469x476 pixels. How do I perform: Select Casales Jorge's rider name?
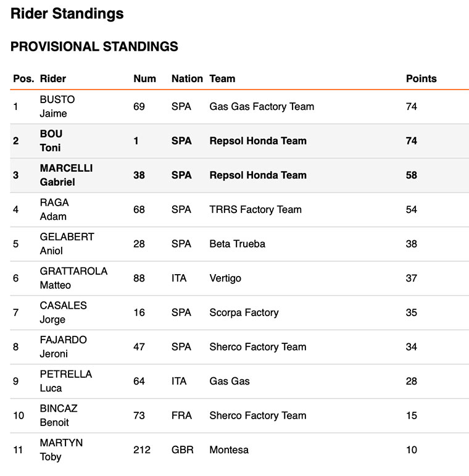[x=63, y=312]
